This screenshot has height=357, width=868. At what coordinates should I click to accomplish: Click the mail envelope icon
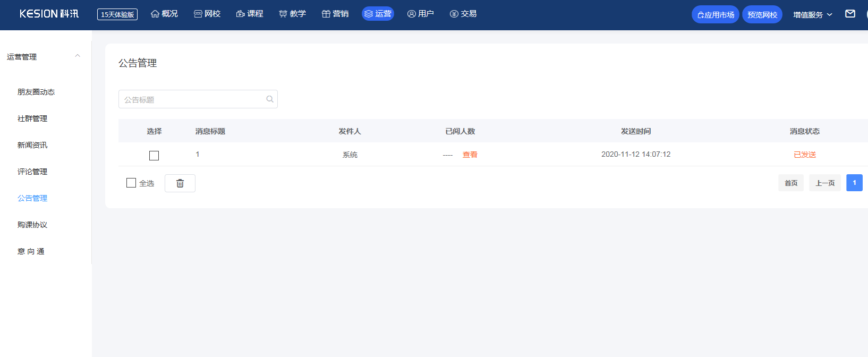pos(850,14)
